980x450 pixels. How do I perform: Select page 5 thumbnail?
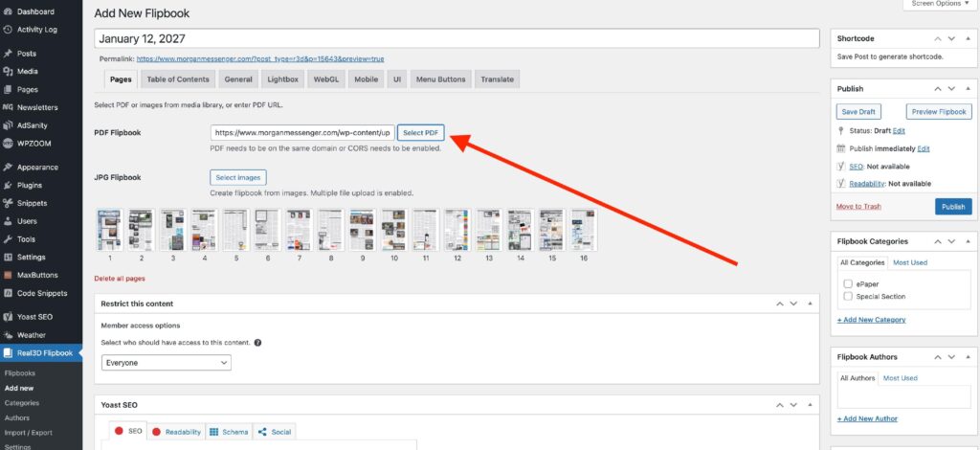tap(235, 230)
